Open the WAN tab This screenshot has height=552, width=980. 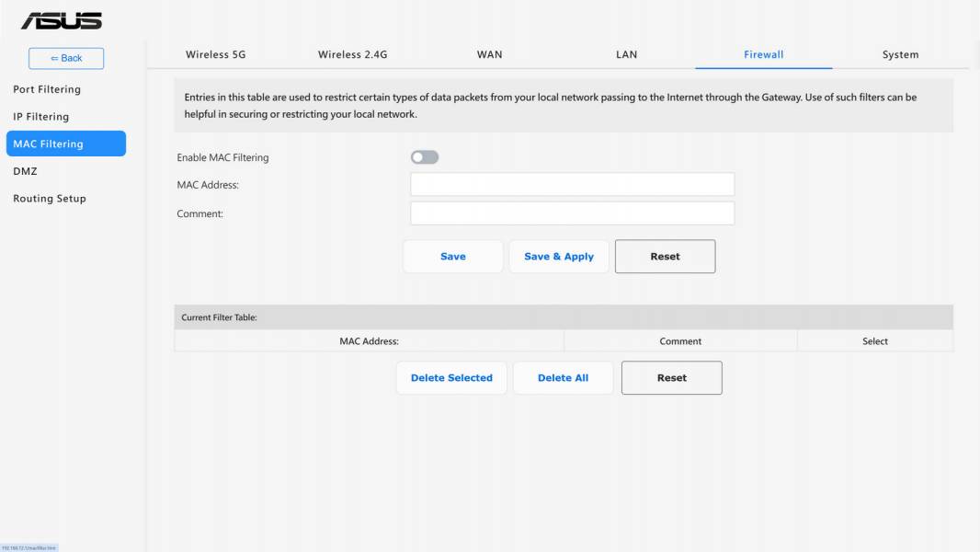tap(489, 54)
